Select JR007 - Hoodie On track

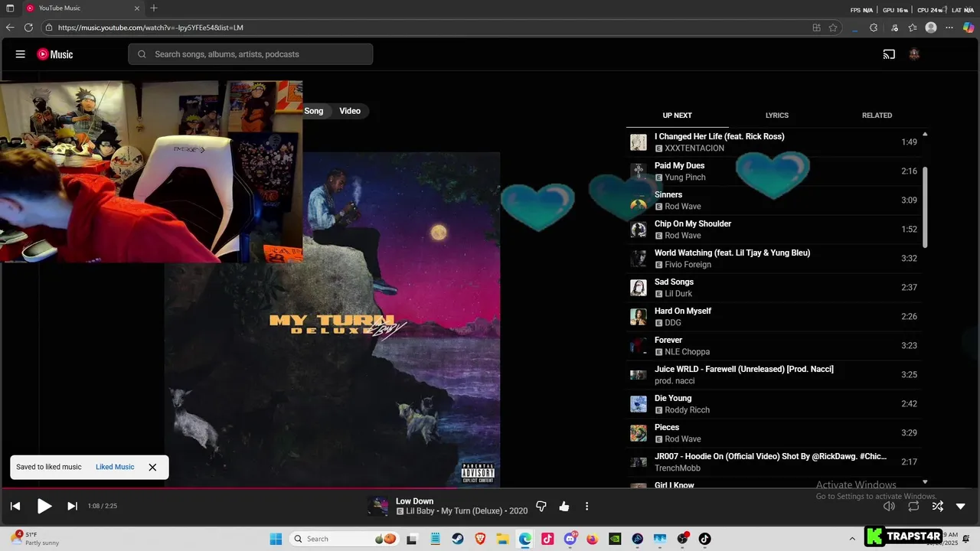coord(773,462)
